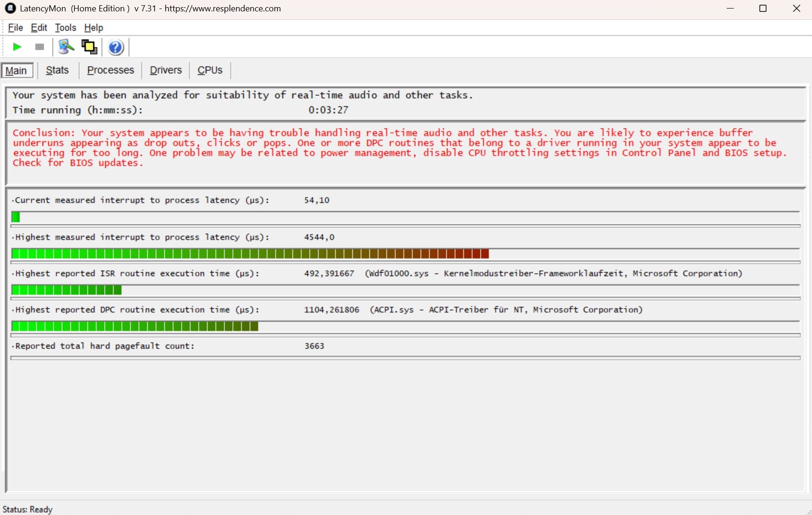Screen dimensions: 812x515
Task: Open the Tools menu
Action: coord(65,28)
